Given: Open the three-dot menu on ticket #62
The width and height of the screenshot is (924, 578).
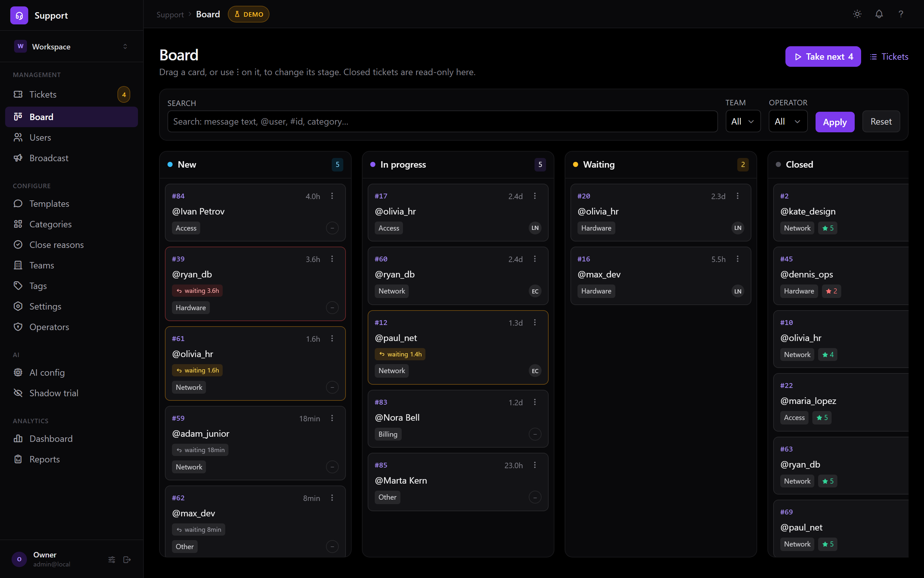Looking at the screenshot, I should pyautogui.click(x=332, y=498).
